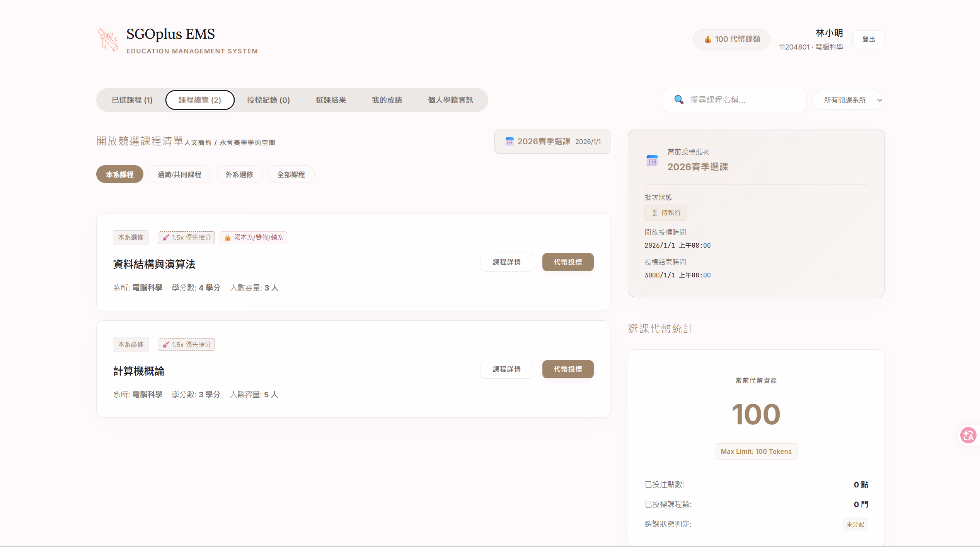Click 代幣投標 for 資料結構與演算法
The image size is (980, 547).
(568, 262)
